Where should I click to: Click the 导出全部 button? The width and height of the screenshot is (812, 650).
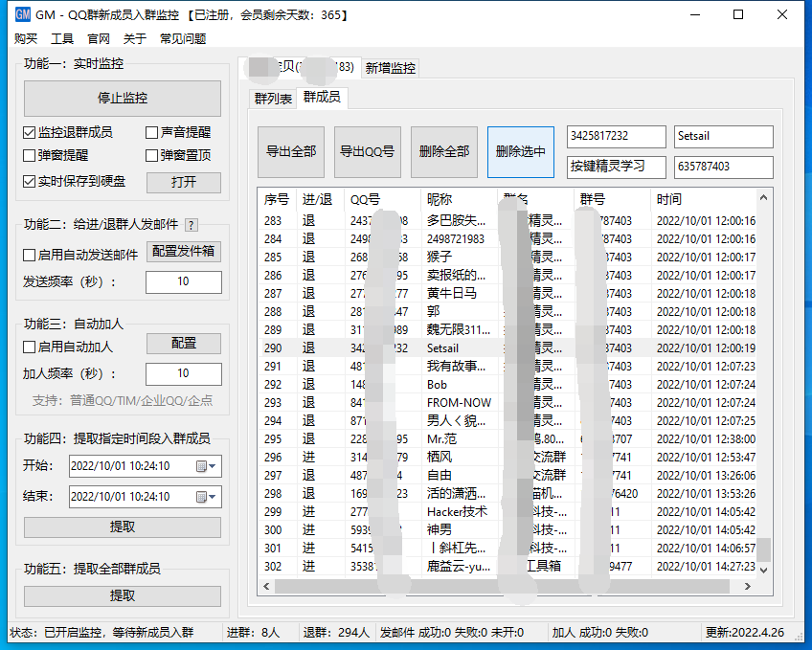[x=291, y=152]
